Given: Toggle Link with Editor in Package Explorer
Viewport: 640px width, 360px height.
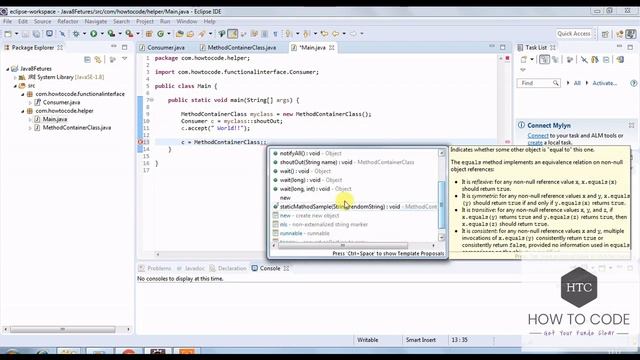Looking at the screenshot, I should 98,60.
